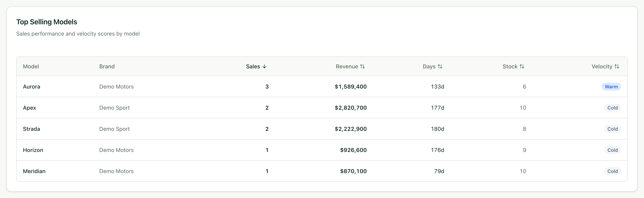Click Demo Sport brand in Strada row

114,129
